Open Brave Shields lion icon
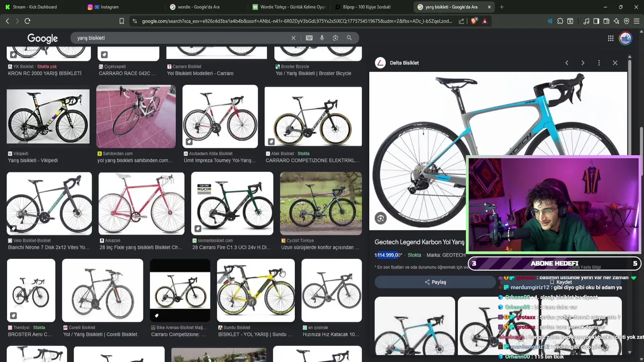The width and height of the screenshot is (644, 362). tap(473, 21)
